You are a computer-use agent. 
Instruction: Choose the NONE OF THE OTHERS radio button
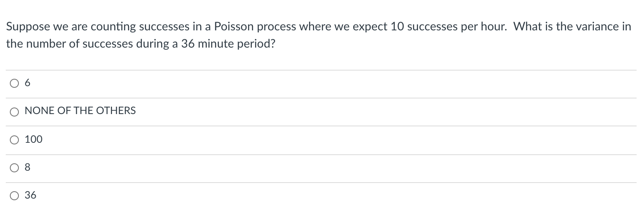14,112
